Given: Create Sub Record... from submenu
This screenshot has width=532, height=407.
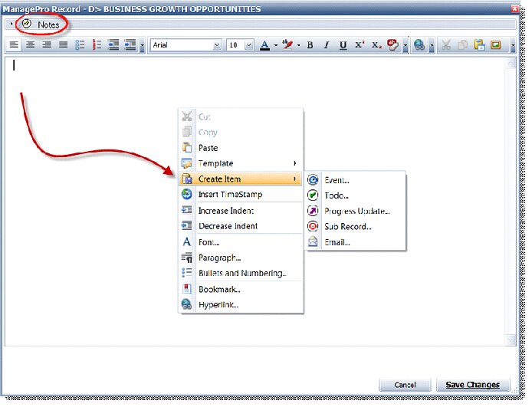Looking at the screenshot, I should 355,227.
